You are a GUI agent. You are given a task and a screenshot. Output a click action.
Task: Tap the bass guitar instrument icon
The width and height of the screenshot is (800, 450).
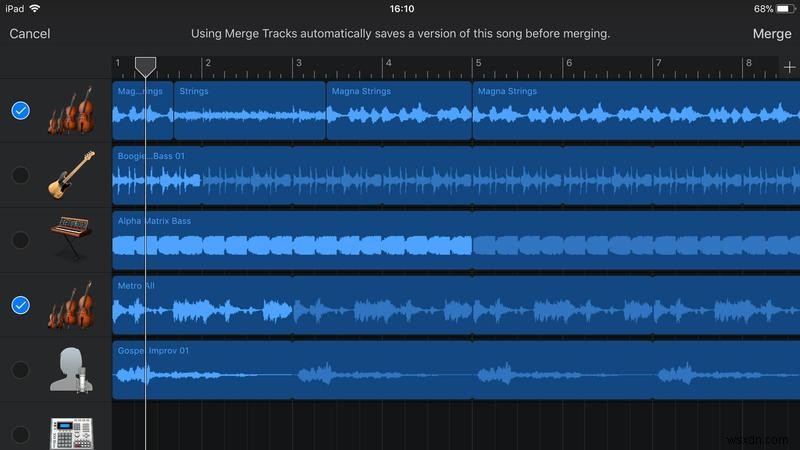point(71,175)
